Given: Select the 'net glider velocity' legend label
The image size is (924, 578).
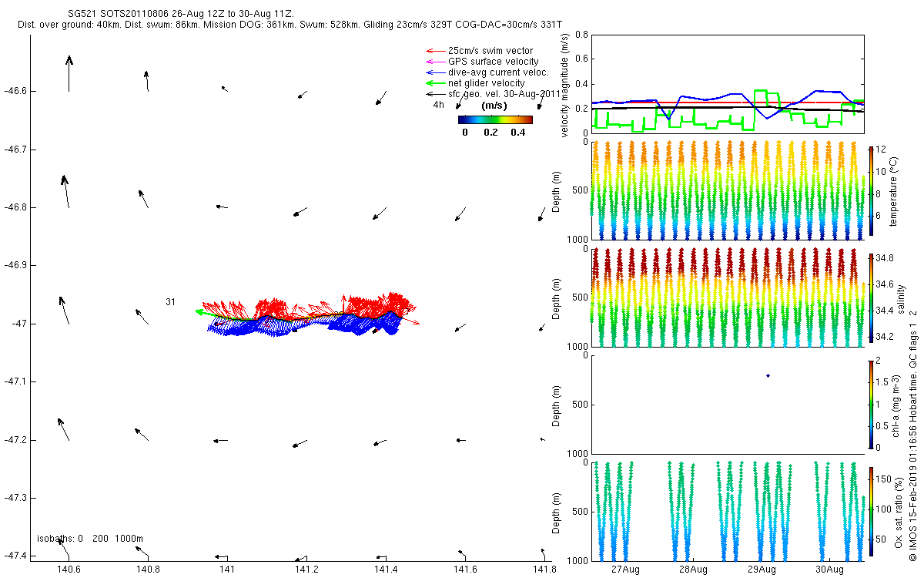Looking at the screenshot, I should 487,83.
